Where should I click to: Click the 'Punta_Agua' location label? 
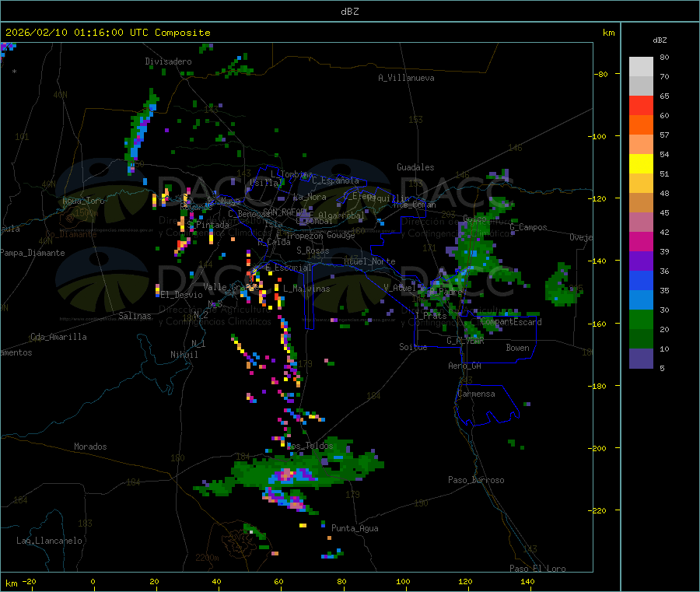tap(355, 528)
